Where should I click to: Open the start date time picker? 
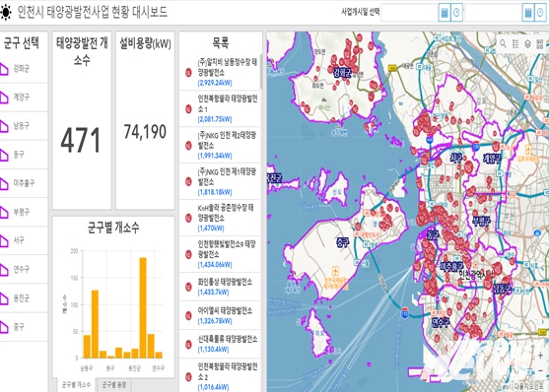click(x=456, y=13)
